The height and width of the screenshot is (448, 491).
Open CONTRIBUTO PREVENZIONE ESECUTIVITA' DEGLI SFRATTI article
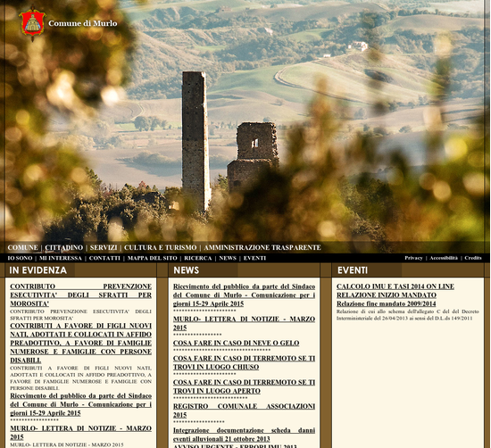tap(80, 295)
